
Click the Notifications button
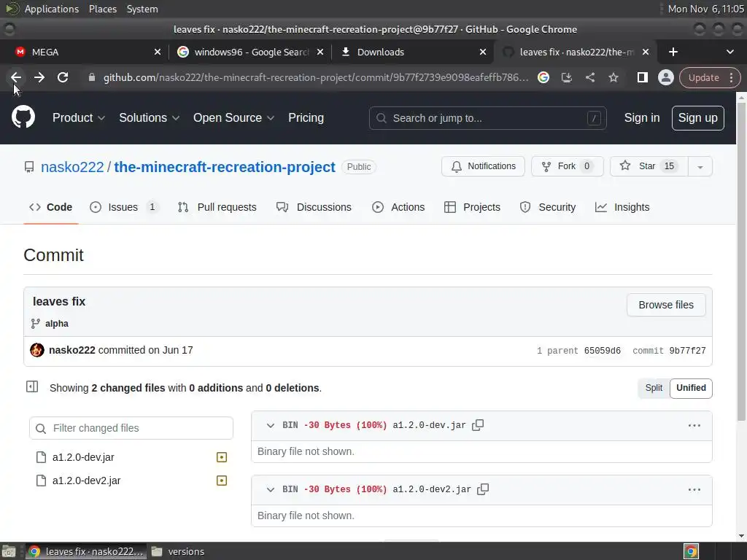click(483, 167)
